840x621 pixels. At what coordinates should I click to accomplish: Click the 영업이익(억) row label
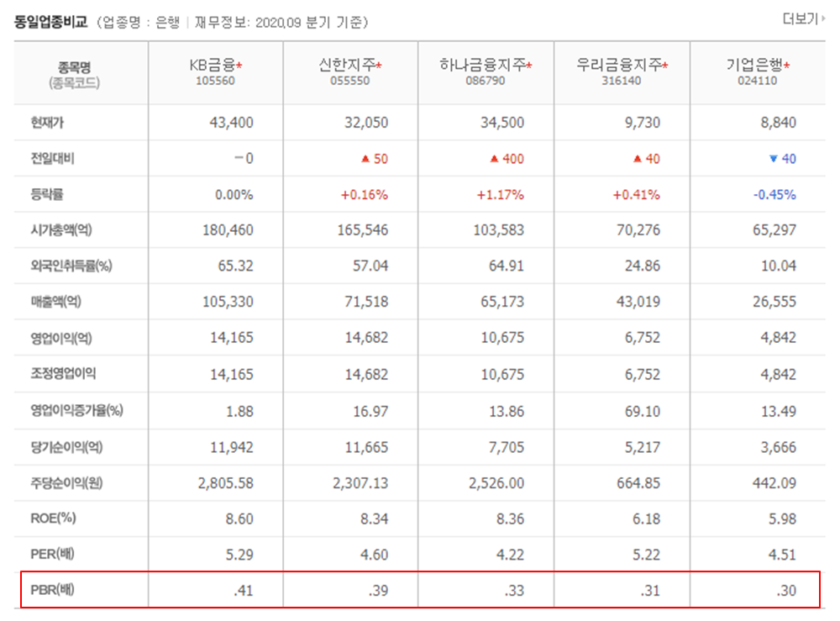pyautogui.click(x=61, y=338)
